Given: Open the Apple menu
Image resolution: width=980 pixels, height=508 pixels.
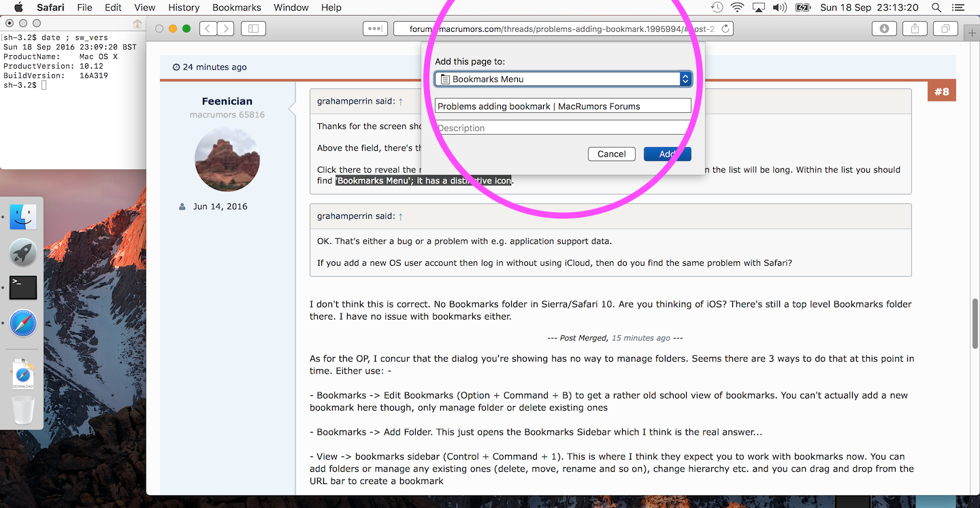Looking at the screenshot, I should point(18,7).
